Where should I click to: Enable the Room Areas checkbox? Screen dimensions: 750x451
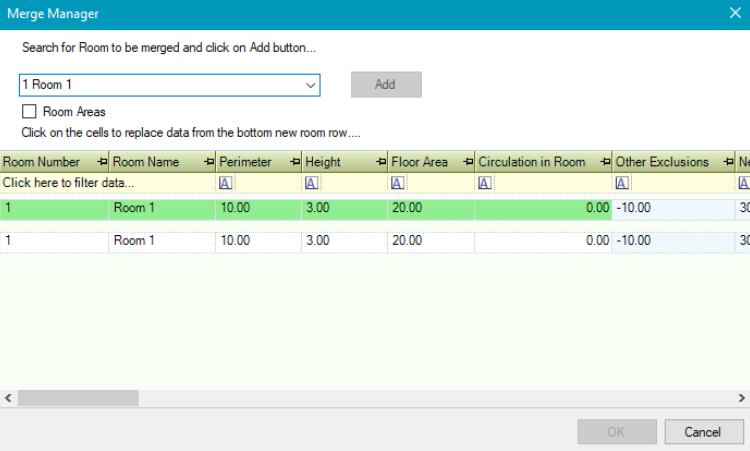click(x=29, y=112)
